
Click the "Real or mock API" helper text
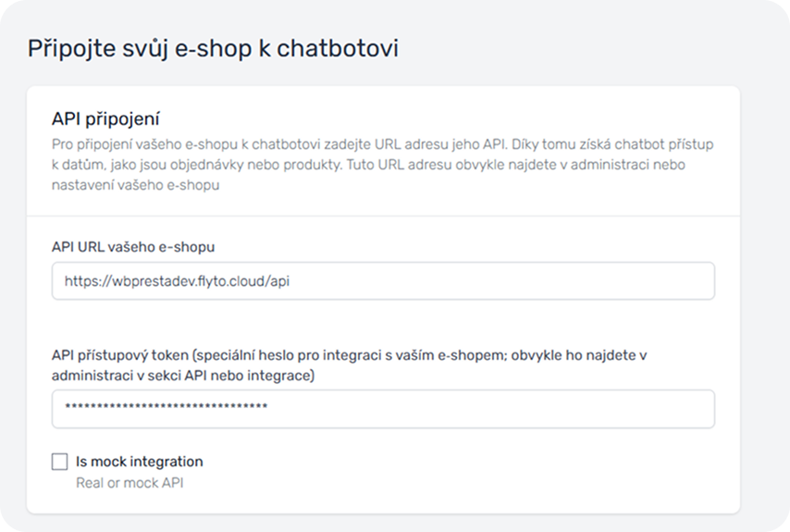(130, 482)
